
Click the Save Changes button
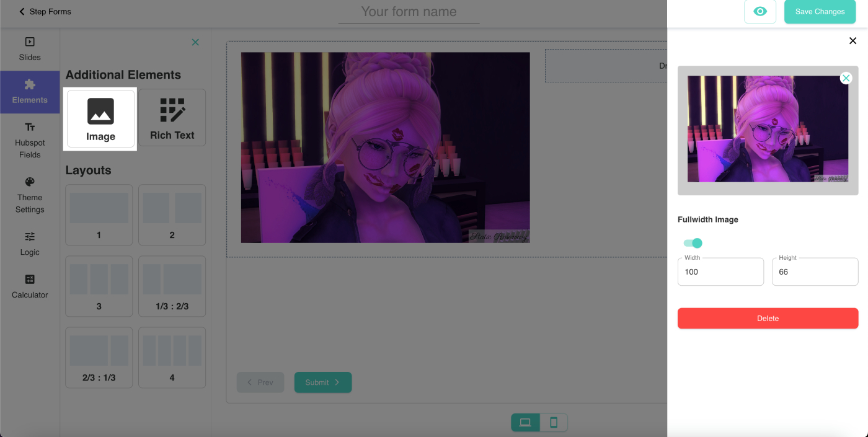click(820, 11)
